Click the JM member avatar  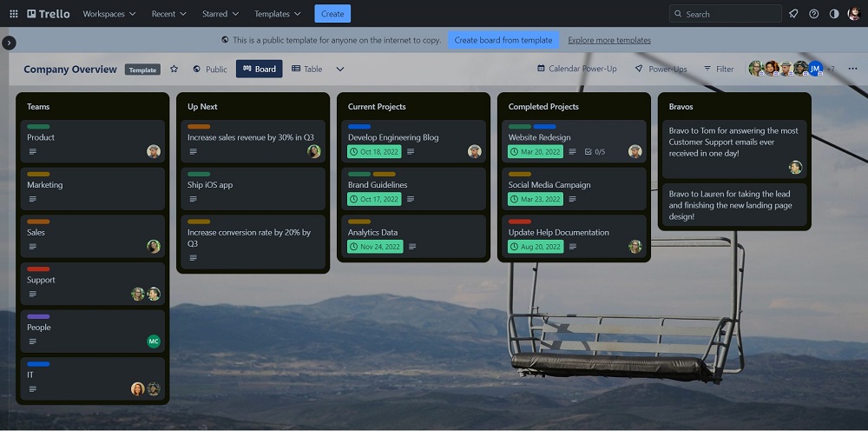pyautogui.click(x=815, y=69)
